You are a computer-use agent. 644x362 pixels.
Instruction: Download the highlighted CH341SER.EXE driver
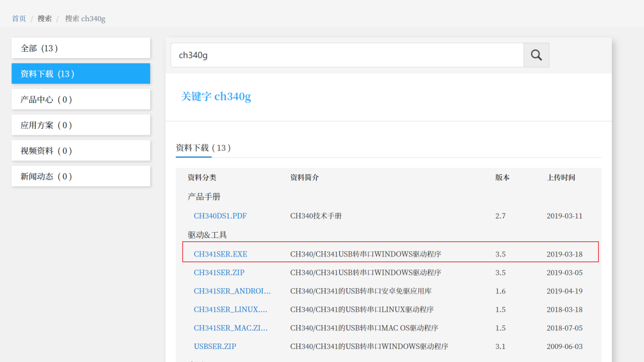click(x=220, y=254)
